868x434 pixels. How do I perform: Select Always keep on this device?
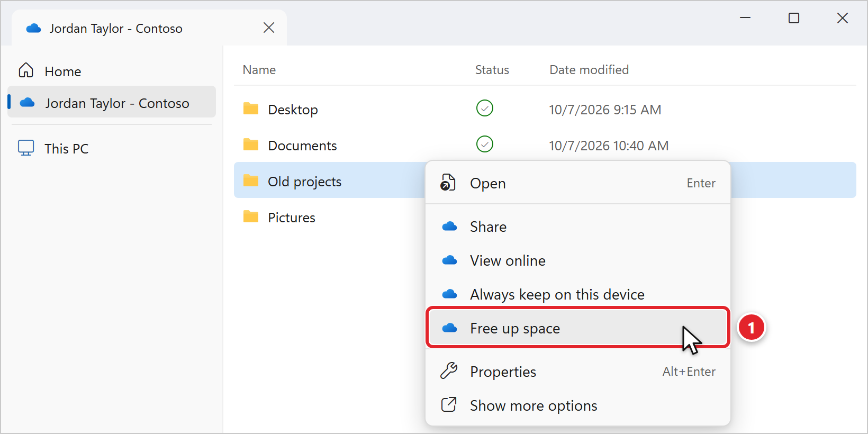[x=578, y=294]
